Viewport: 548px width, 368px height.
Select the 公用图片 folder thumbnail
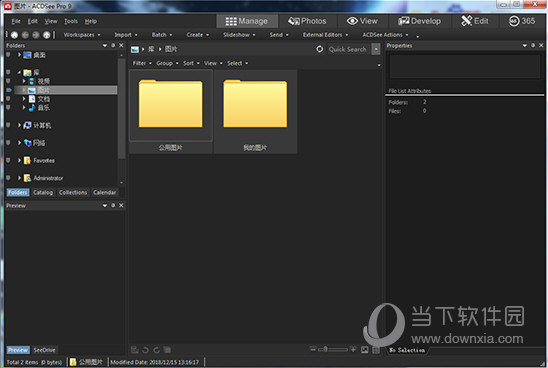click(x=171, y=111)
